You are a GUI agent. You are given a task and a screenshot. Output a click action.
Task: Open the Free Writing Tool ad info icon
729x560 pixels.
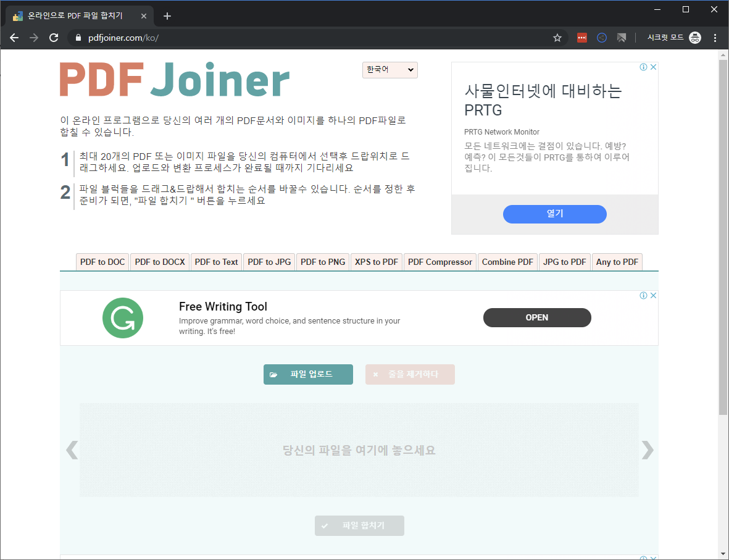click(643, 295)
